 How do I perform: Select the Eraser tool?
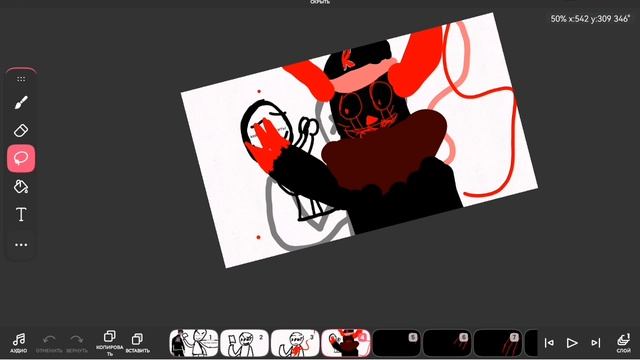(21, 131)
